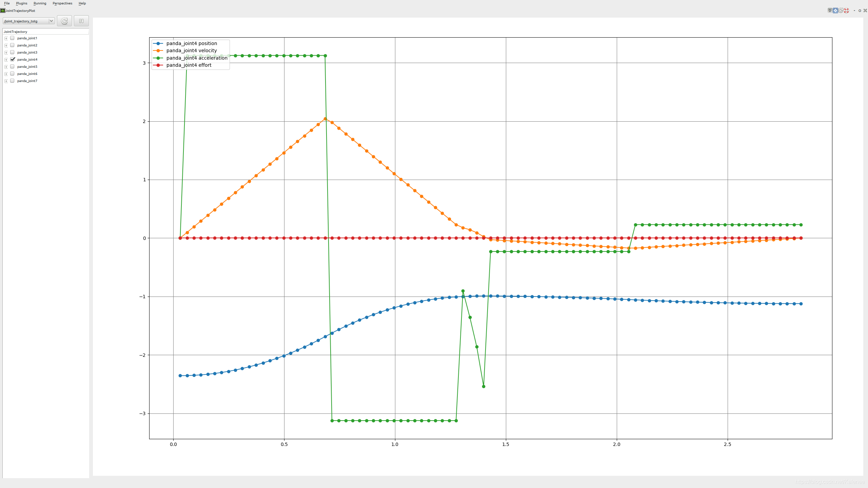Viewport: 868px width, 488px height.
Task: Toggle visibility for panda_joint1
Action: (x=12, y=38)
